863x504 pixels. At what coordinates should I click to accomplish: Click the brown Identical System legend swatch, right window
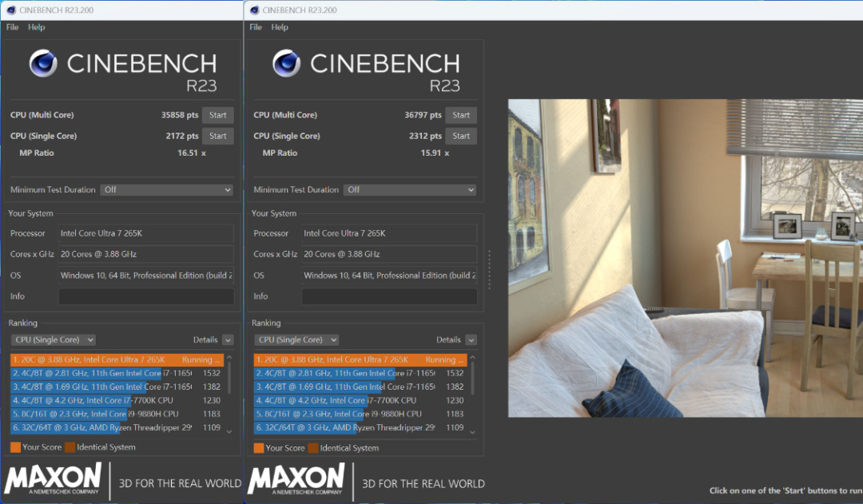(x=313, y=448)
